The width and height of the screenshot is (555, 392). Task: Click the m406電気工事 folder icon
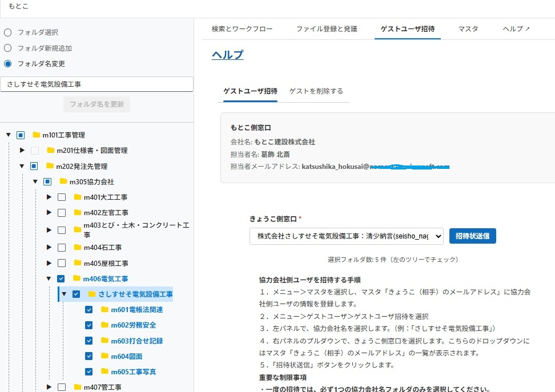pos(78,279)
